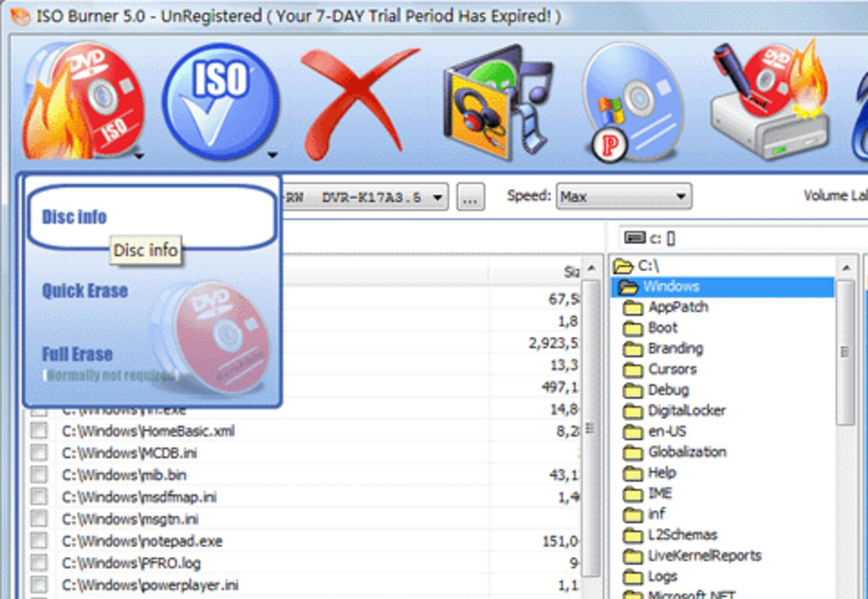Image resolution: width=868 pixels, height=599 pixels.
Task: Click folder tree scrollbar up arrow
Action: [x=846, y=269]
